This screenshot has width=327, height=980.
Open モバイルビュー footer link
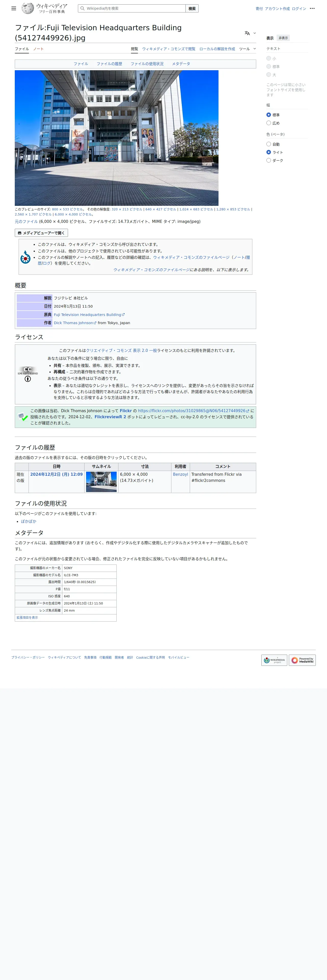179,657
